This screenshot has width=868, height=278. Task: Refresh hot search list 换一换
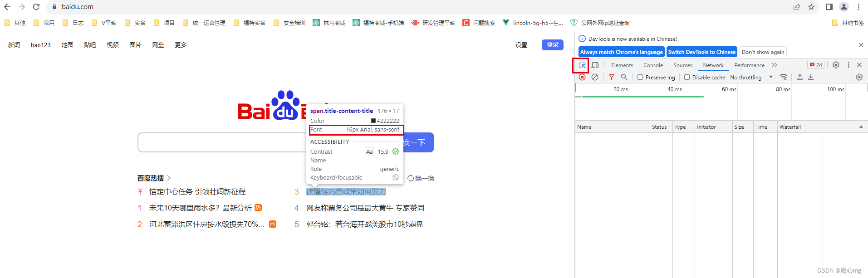421,178
